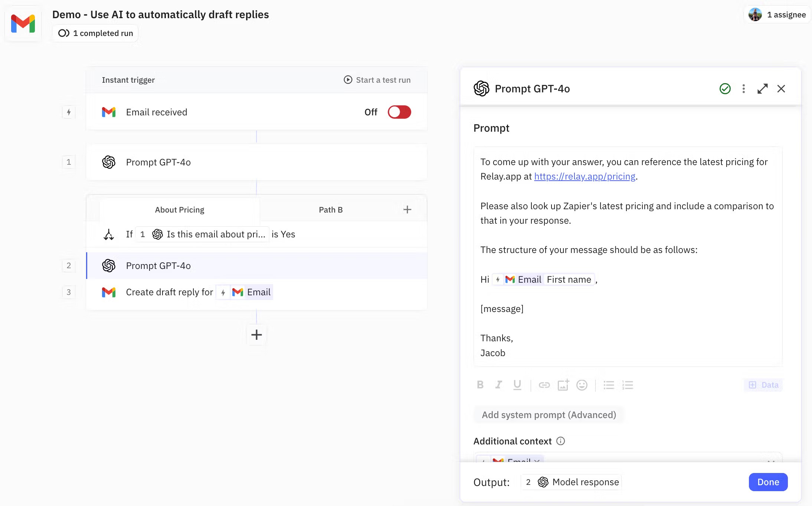Close the Prompt GPT-4o panel
The image size is (812, 506).
781,89
